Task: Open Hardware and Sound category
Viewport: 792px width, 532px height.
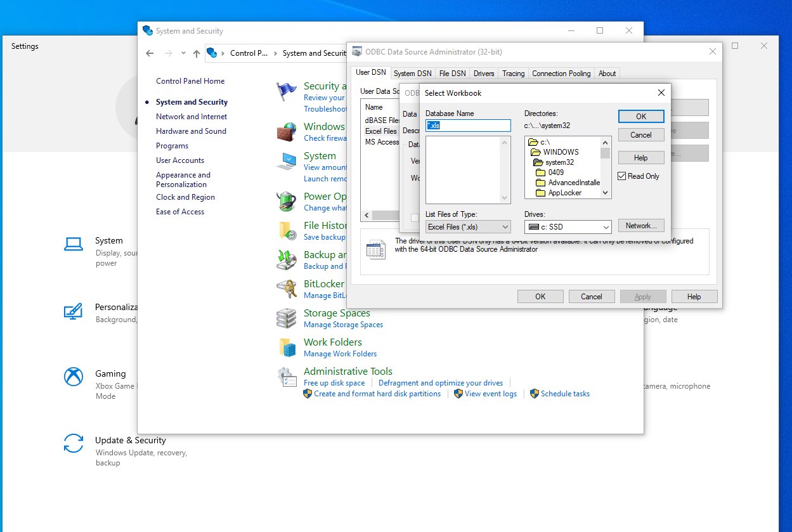Action: 191,131
